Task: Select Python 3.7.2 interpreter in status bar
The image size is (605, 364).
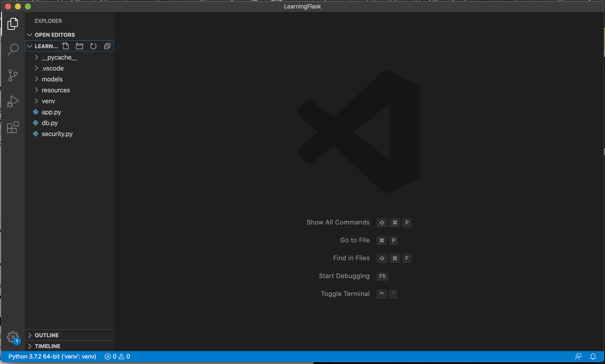Action: click(x=52, y=357)
